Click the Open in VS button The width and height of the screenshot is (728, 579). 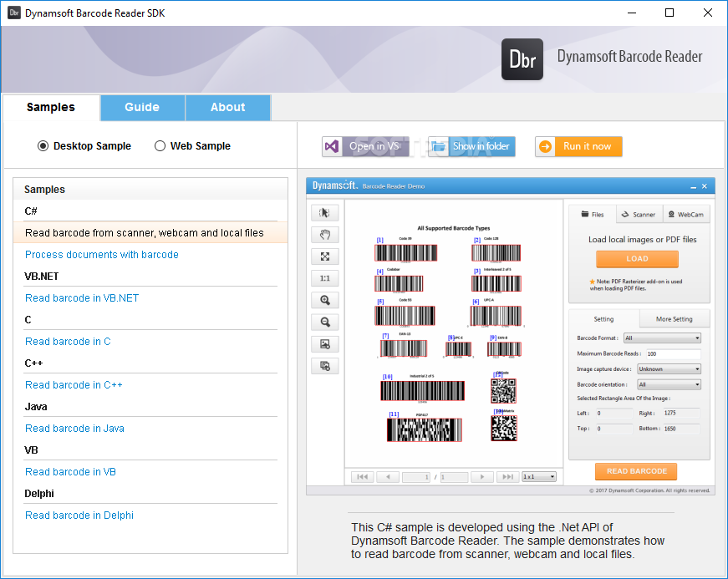tap(365, 146)
